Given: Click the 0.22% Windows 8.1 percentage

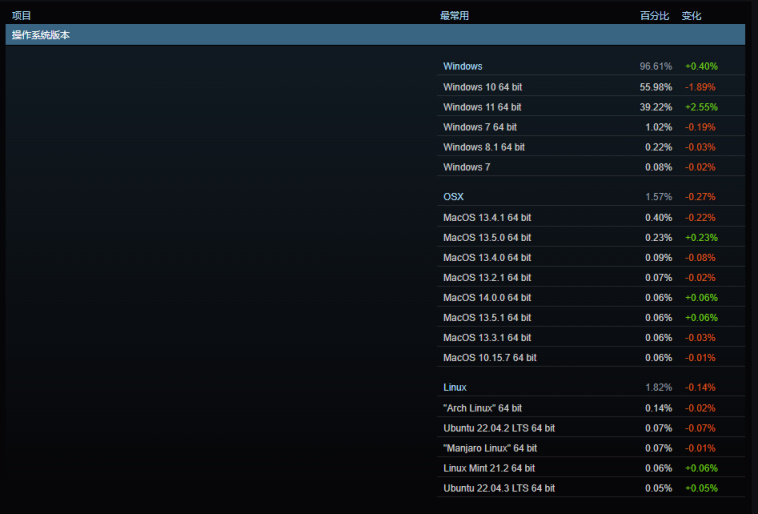Looking at the screenshot, I should click(x=658, y=147).
